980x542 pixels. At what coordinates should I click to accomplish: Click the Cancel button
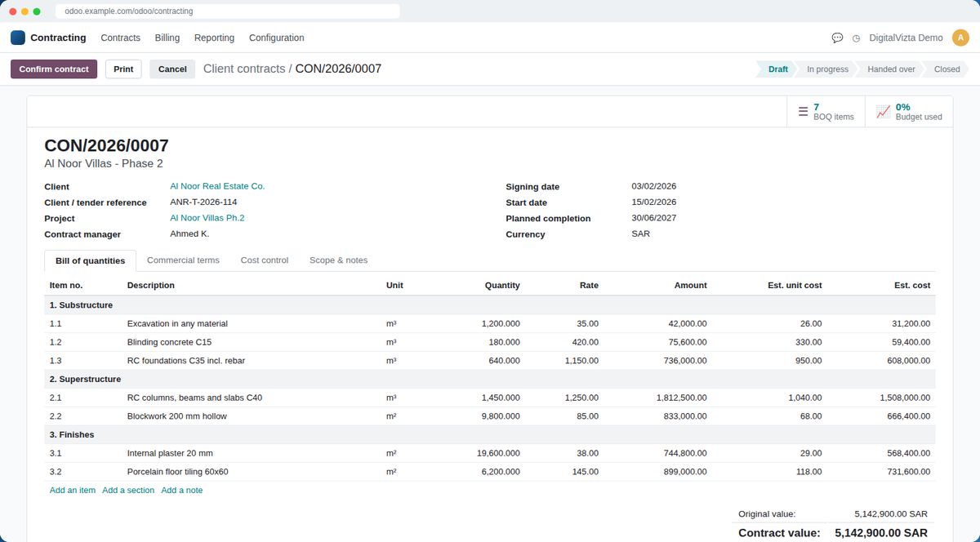172,69
